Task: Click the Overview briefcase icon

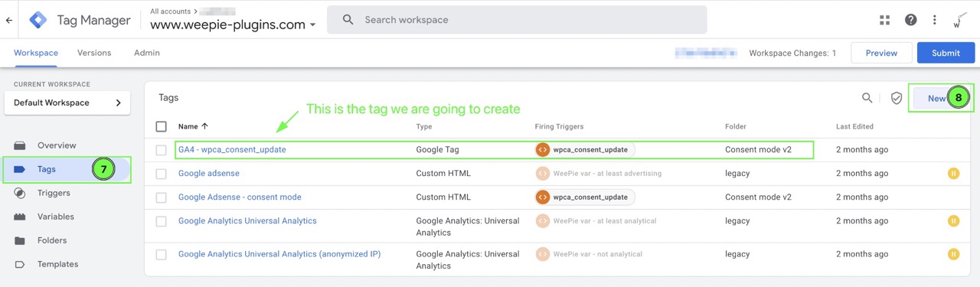Action: coord(21,145)
